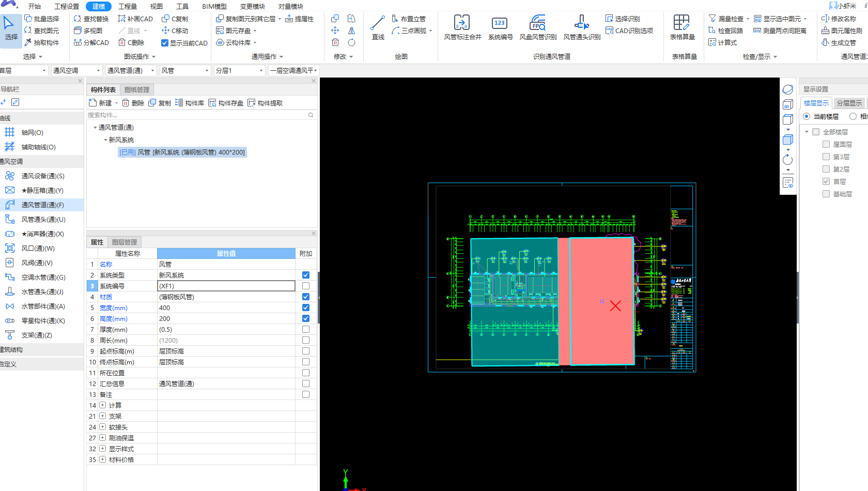This screenshot has width=868, height=491.
Task: Activate the 拾取构件 tool
Action: (x=42, y=42)
